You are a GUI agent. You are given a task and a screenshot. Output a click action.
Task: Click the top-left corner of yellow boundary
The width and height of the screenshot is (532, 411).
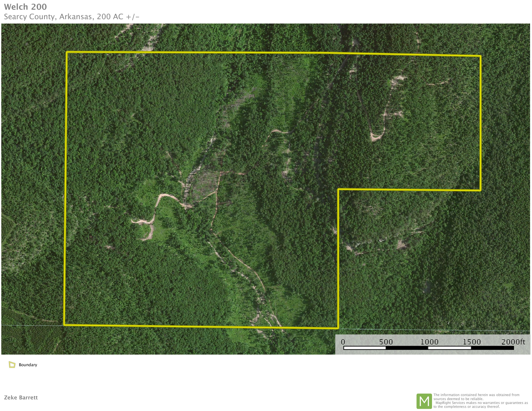coord(67,52)
